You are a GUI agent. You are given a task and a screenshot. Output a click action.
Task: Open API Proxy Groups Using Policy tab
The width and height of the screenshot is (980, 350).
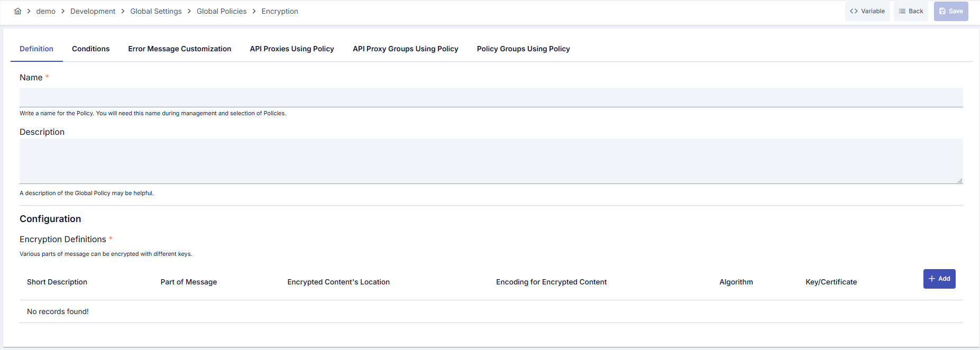tap(406, 49)
